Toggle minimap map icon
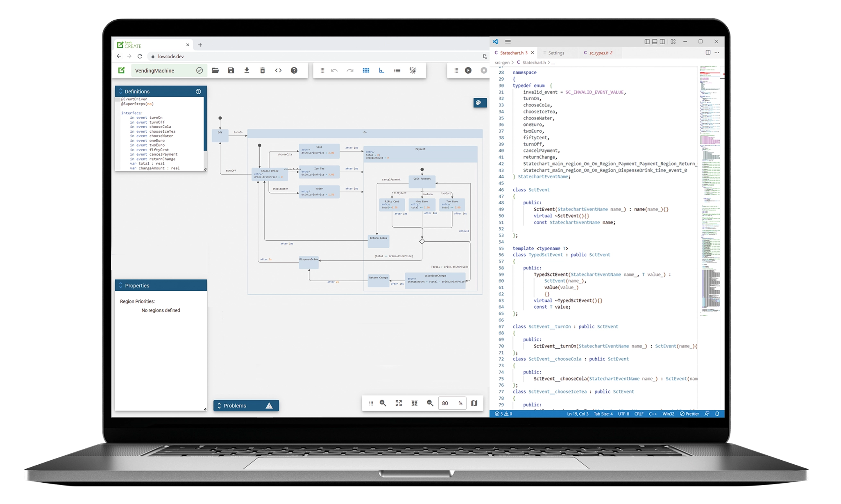This screenshot has width=841, height=504. pyautogui.click(x=474, y=403)
